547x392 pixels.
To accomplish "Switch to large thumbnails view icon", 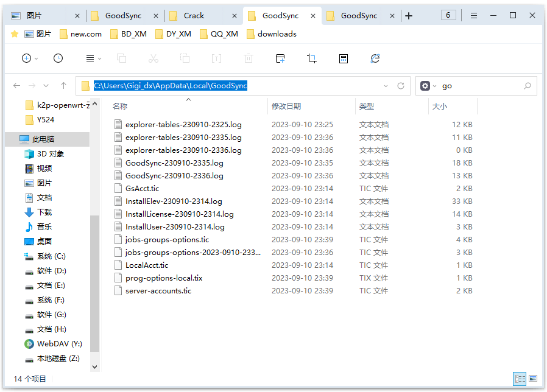I will point(533,379).
